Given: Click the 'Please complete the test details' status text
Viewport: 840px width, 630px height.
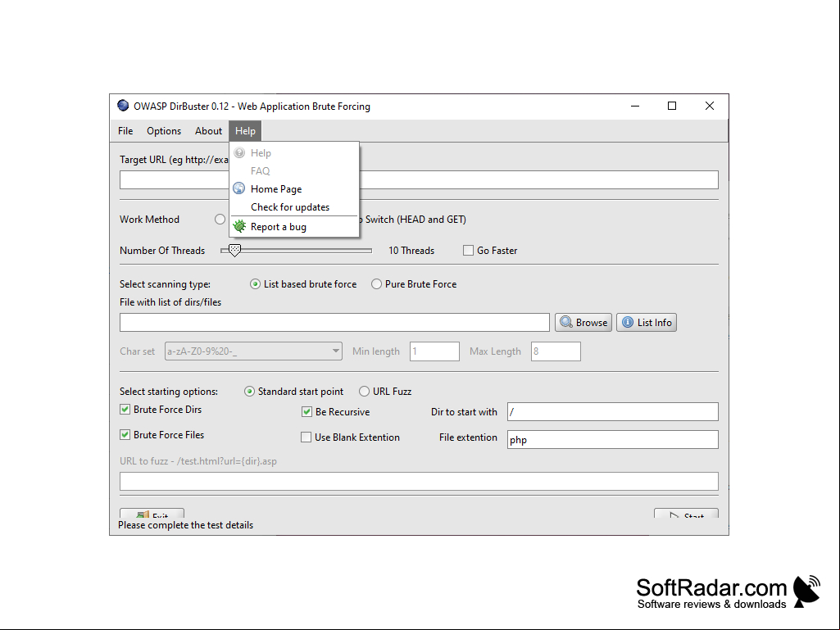Looking at the screenshot, I should [x=186, y=525].
